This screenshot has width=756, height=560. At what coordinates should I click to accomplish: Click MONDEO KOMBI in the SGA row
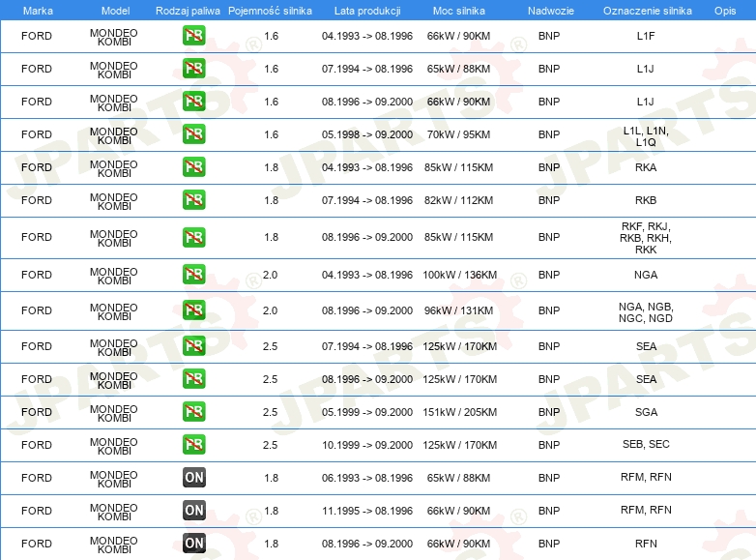click(114, 413)
